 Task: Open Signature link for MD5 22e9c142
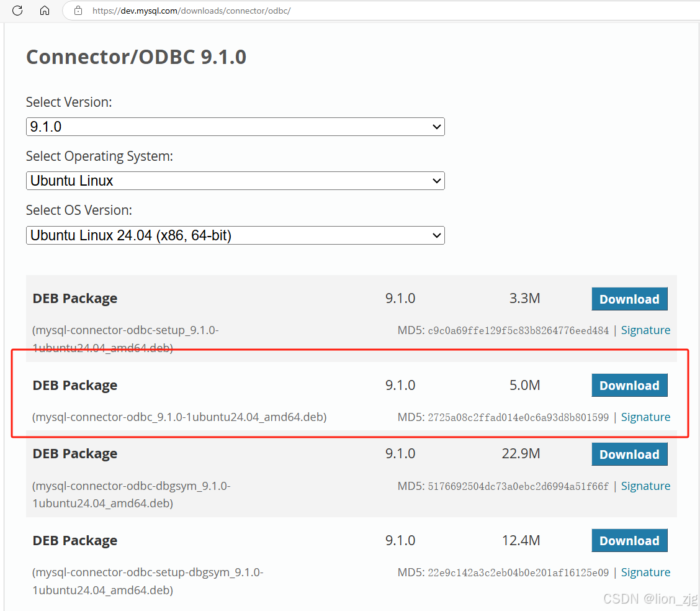pyautogui.click(x=645, y=572)
